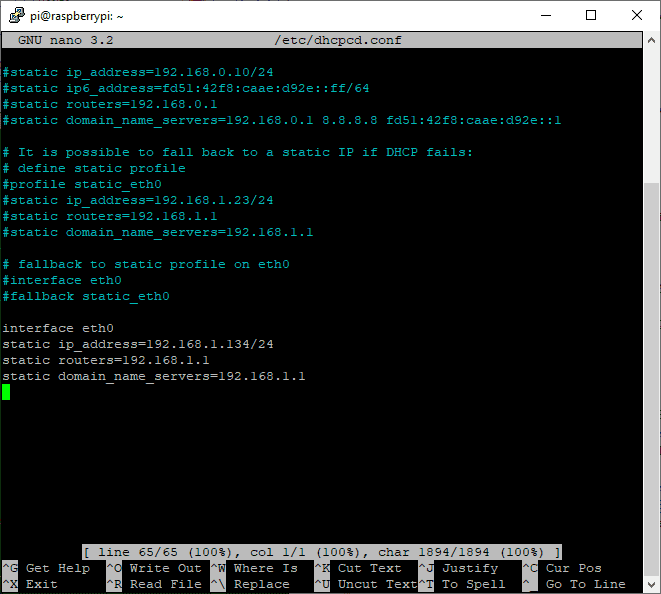
Task: Click the scrollbar down arrow
Action: click(651, 585)
